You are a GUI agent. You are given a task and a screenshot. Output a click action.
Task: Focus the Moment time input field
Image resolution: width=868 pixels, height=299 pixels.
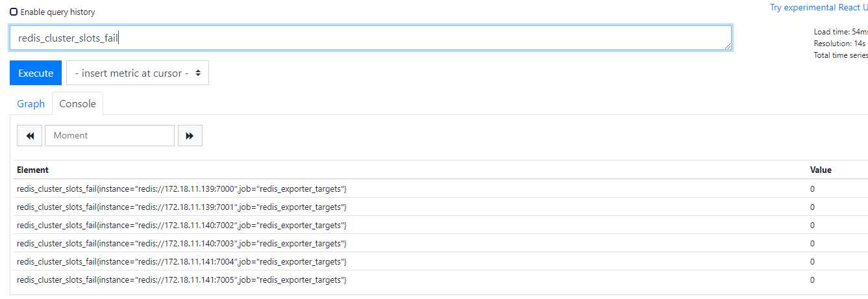pyautogui.click(x=110, y=135)
